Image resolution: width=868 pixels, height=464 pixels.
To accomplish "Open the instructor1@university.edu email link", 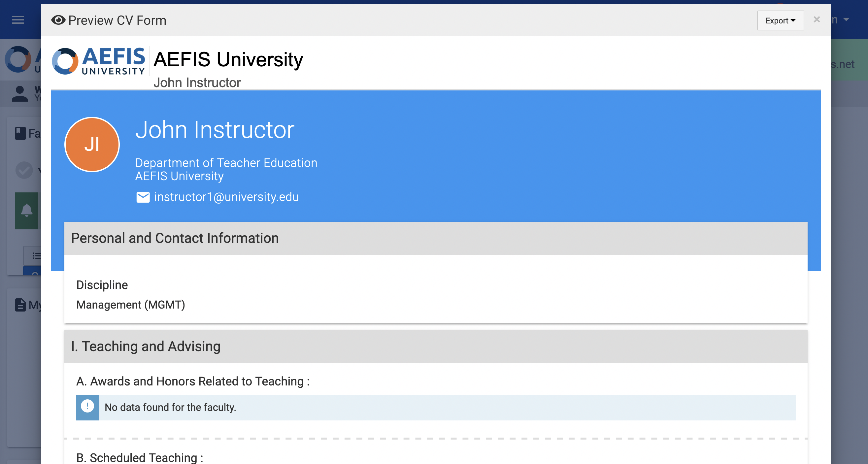I will point(226,197).
